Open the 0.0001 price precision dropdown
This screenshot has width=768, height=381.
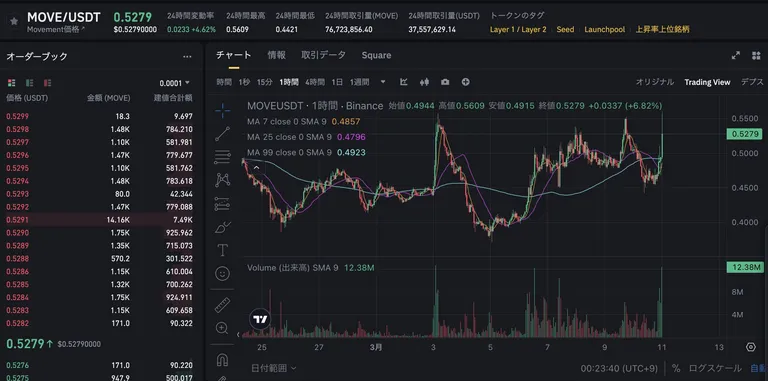click(x=174, y=83)
